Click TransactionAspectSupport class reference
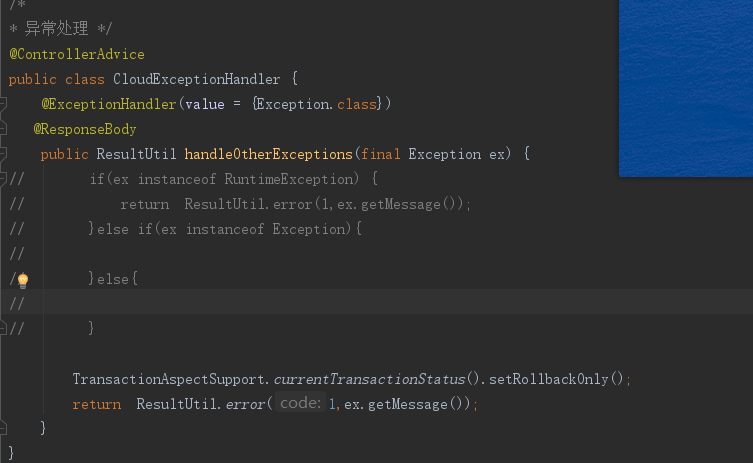Viewport: 753px width, 463px height. pos(168,379)
